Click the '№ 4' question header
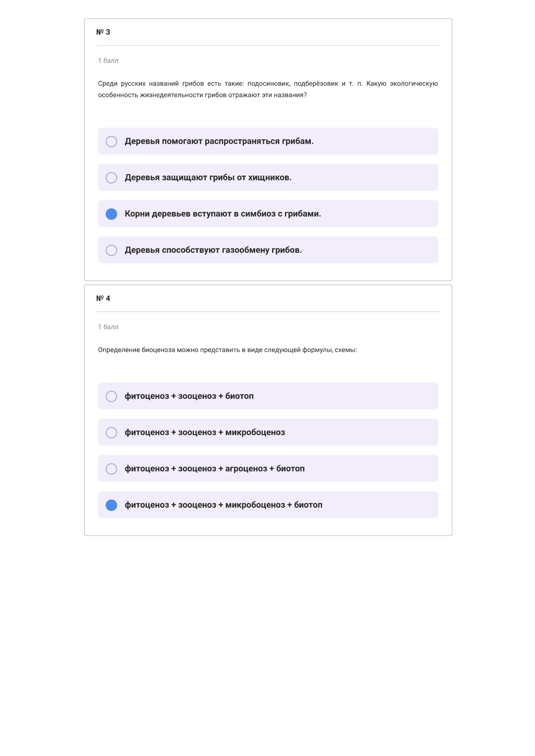Screen dimensions: 535x756 click(x=103, y=298)
